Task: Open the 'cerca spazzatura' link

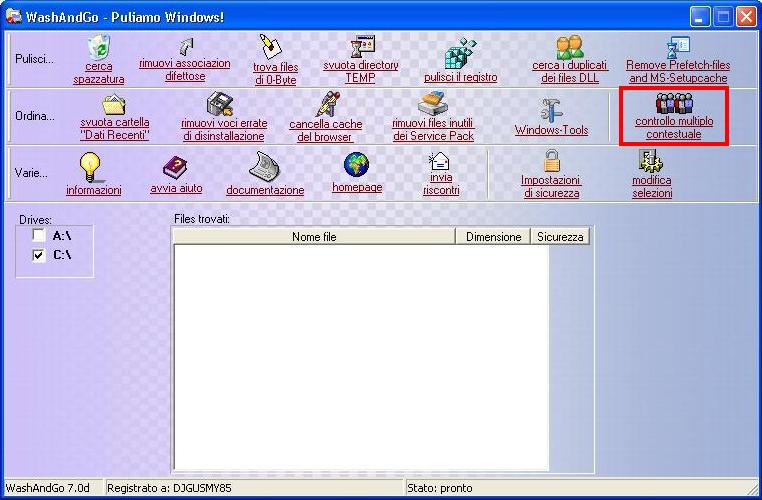Action: click(99, 73)
